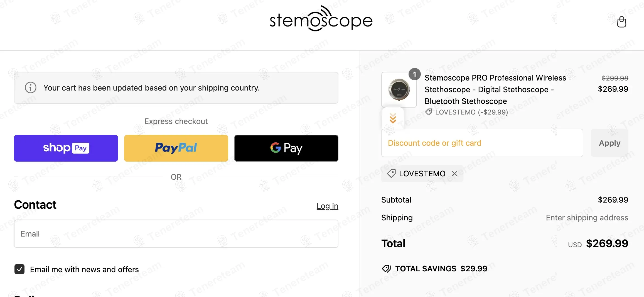The height and width of the screenshot is (297, 644).
Task: Uncheck Email me with news and offers
Action: click(19, 269)
